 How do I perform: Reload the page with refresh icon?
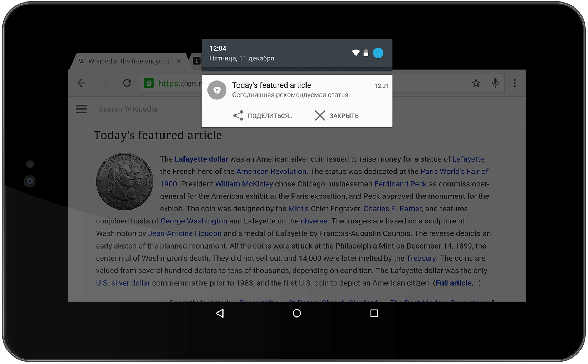[127, 83]
